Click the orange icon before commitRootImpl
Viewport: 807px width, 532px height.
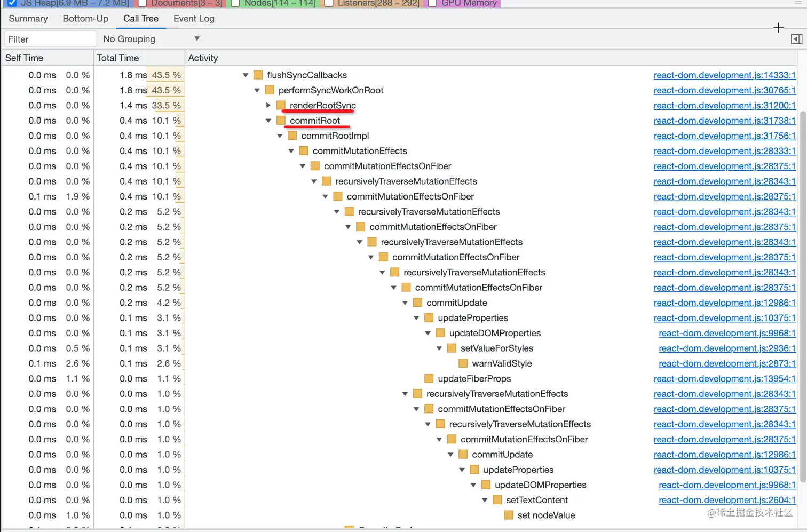point(292,136)
